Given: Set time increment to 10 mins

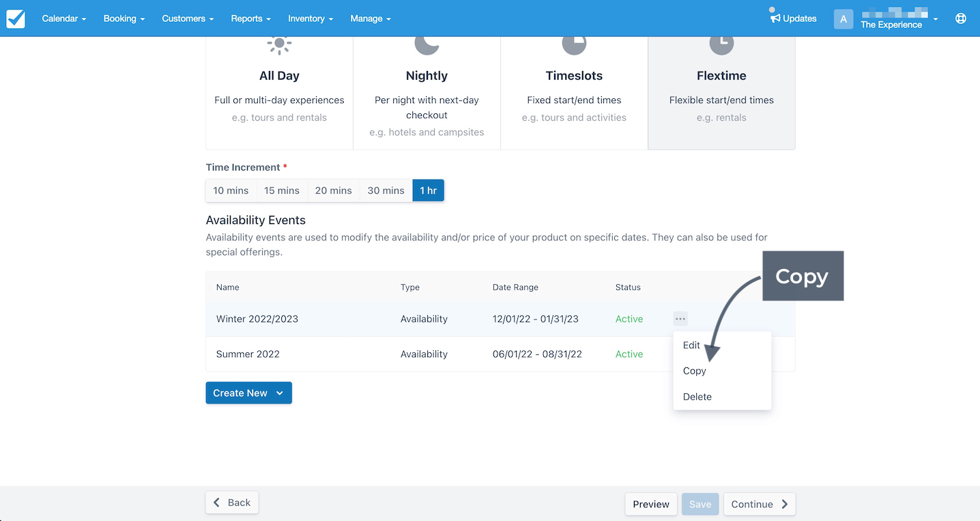Looking at the screenshot, I should coord(231,191).
